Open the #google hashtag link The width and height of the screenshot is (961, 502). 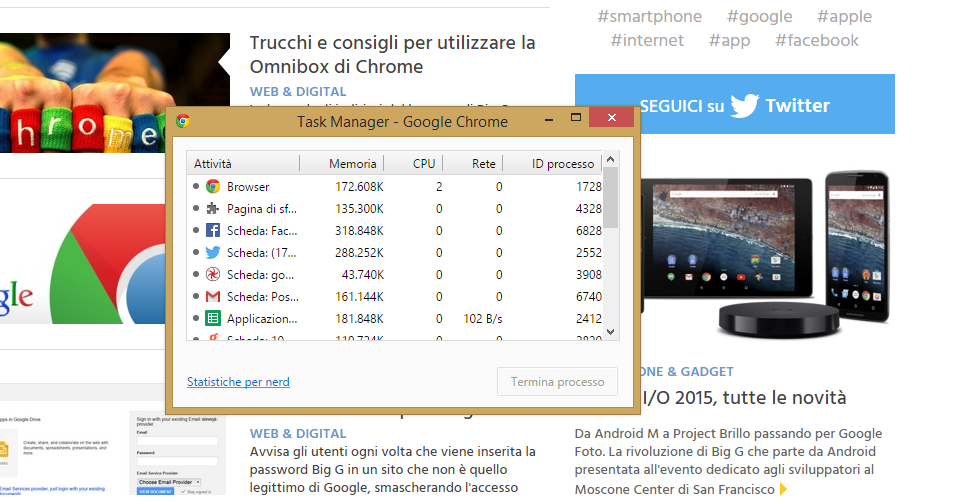759,17
